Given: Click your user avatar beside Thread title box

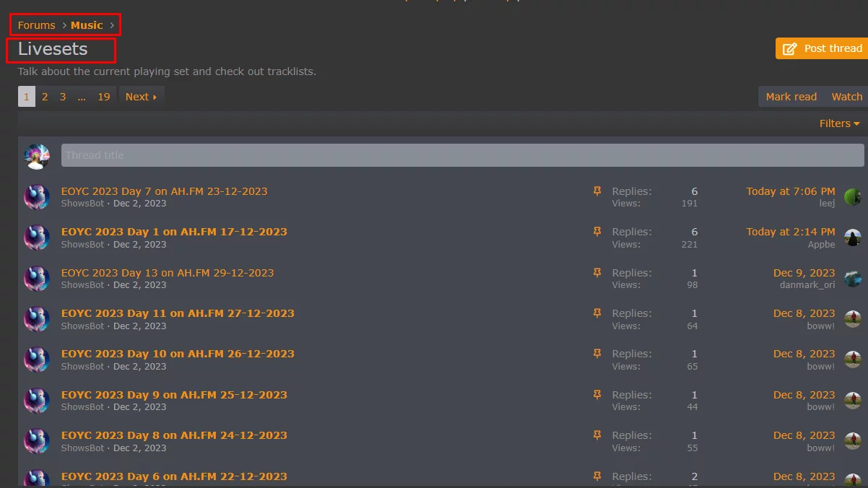Looking at the screenshot, I should [x=37, y=156].
